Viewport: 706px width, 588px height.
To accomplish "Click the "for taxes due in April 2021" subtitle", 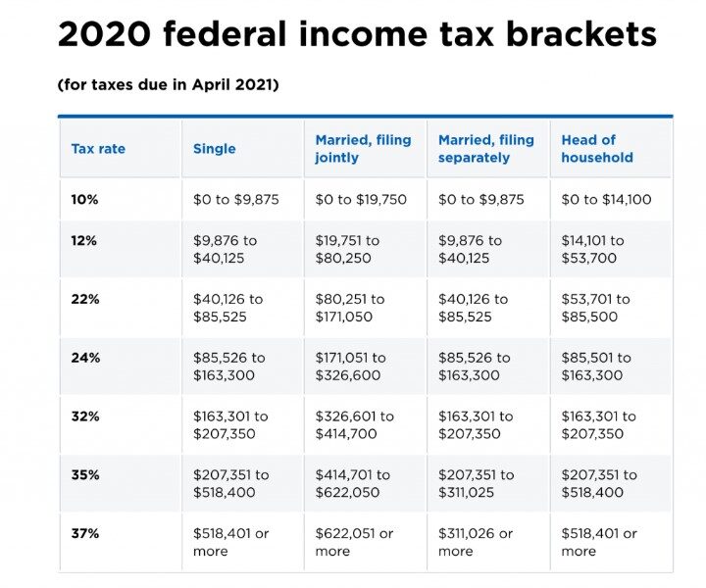I will point(169,85).
